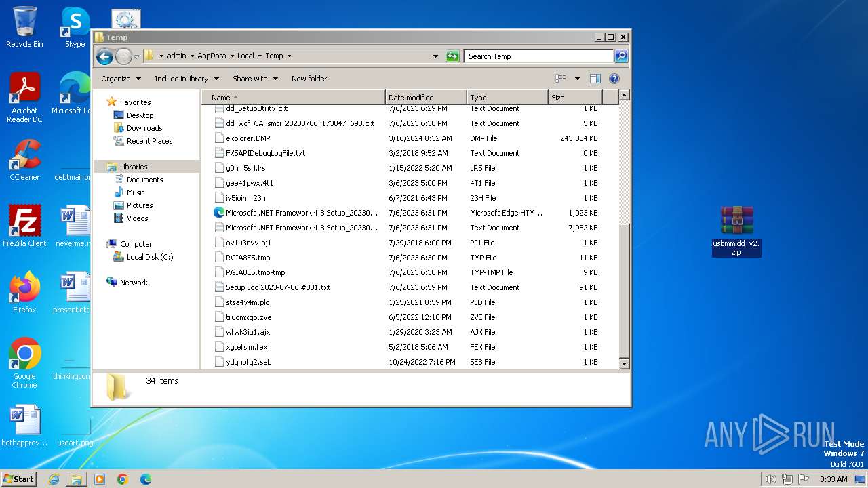Open Downloads in Favorites

[144, 128]
